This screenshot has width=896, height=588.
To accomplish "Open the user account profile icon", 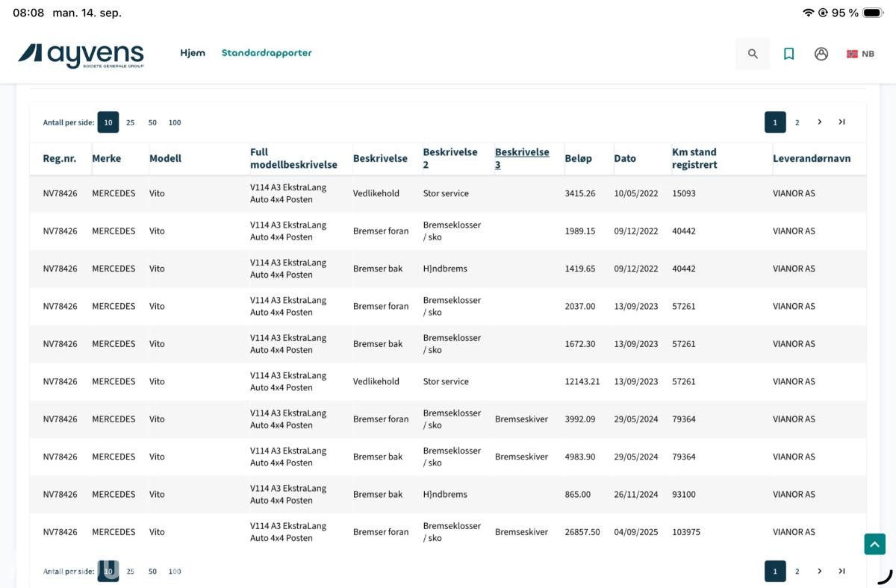I will click(x=821, y=54).
